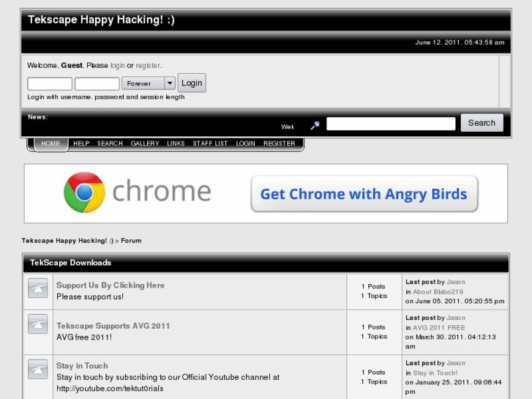Click the June 12, 2011 date text
This screenshot has height=399, width=532.
point(460,42)
